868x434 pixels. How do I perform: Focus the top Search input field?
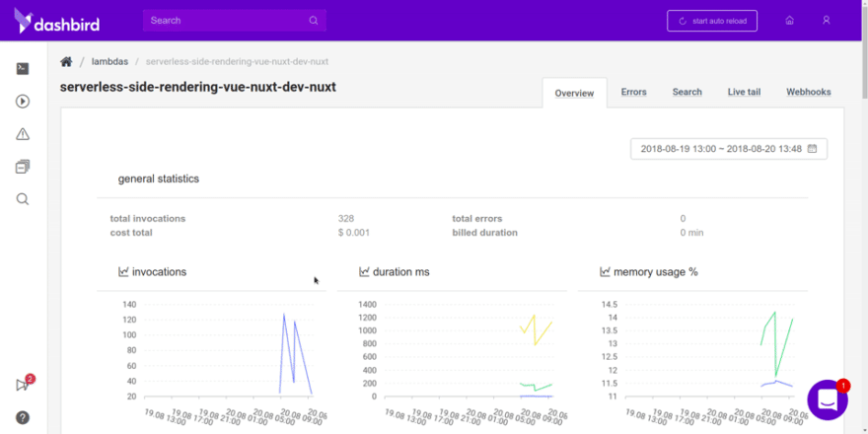[234, 21]
